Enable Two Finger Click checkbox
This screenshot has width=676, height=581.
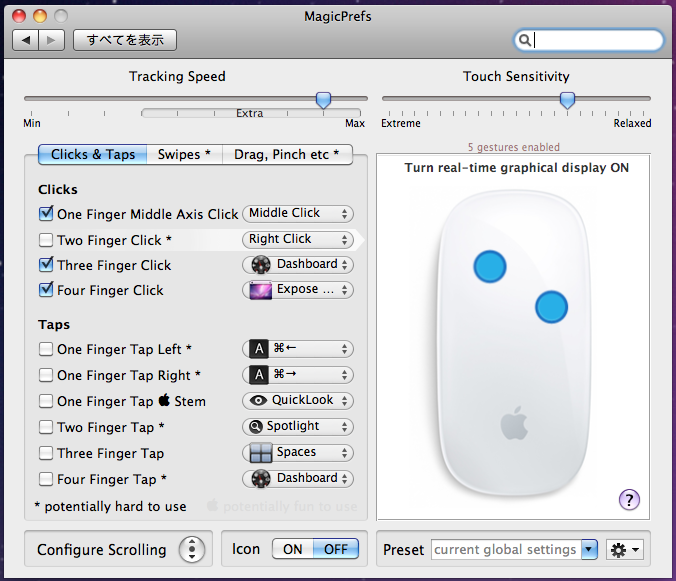pos(46,240)
